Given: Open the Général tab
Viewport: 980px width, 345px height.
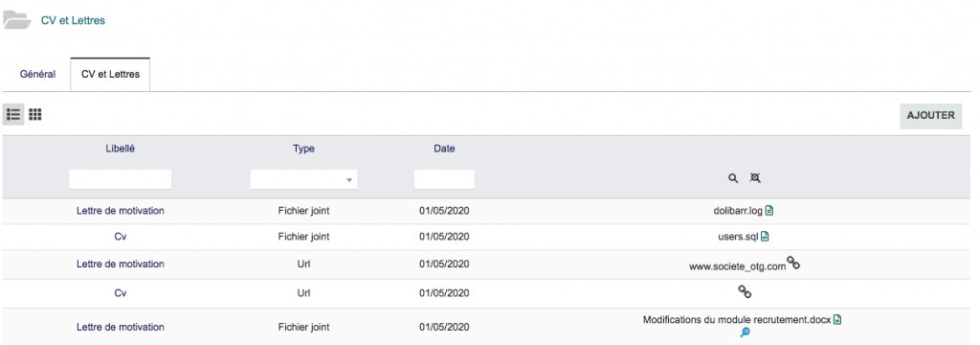Looking at the screenshot, I should pos(37,74).
